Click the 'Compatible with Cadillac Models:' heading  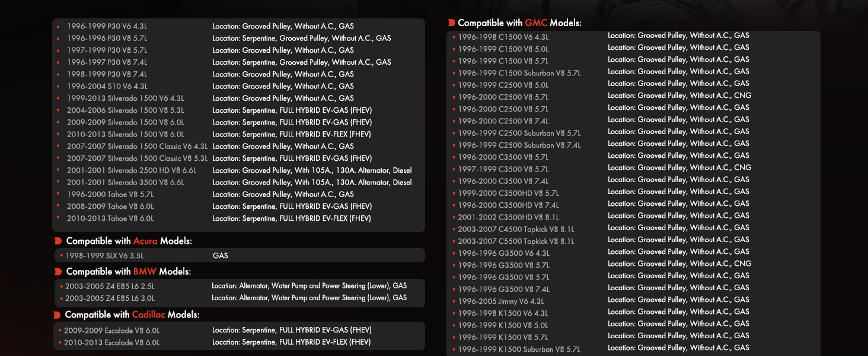pyautogui.click(x=132, y=315)
